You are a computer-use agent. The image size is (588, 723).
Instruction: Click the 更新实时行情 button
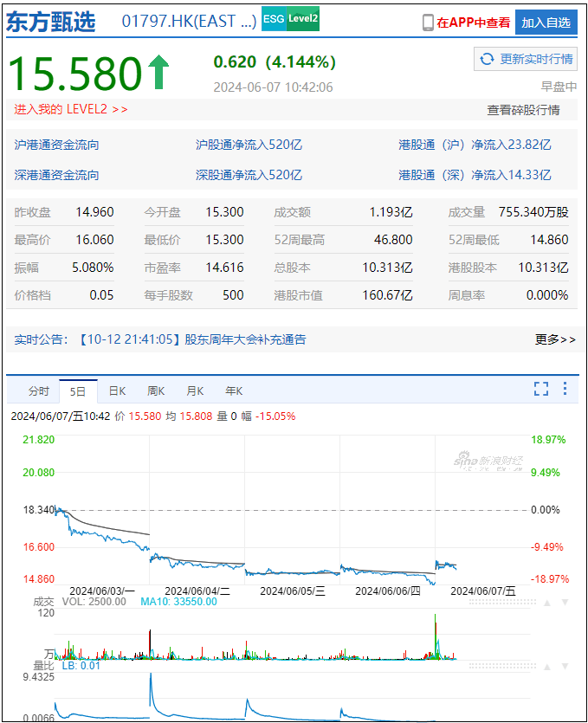click(526, 59)
